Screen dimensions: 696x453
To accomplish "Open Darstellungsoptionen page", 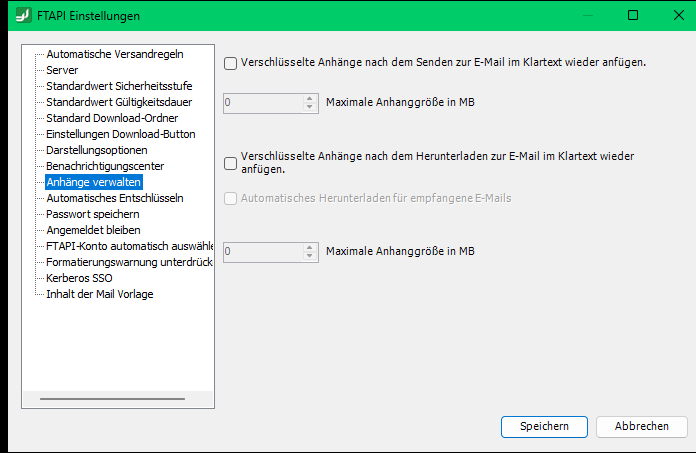I will (x=97, y=150).
